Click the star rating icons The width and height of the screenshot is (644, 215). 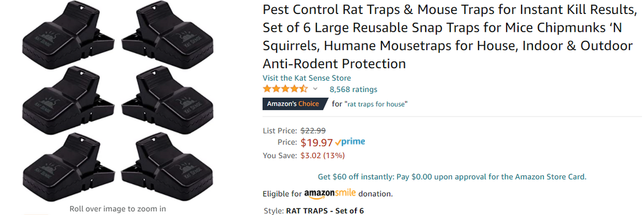285,89
